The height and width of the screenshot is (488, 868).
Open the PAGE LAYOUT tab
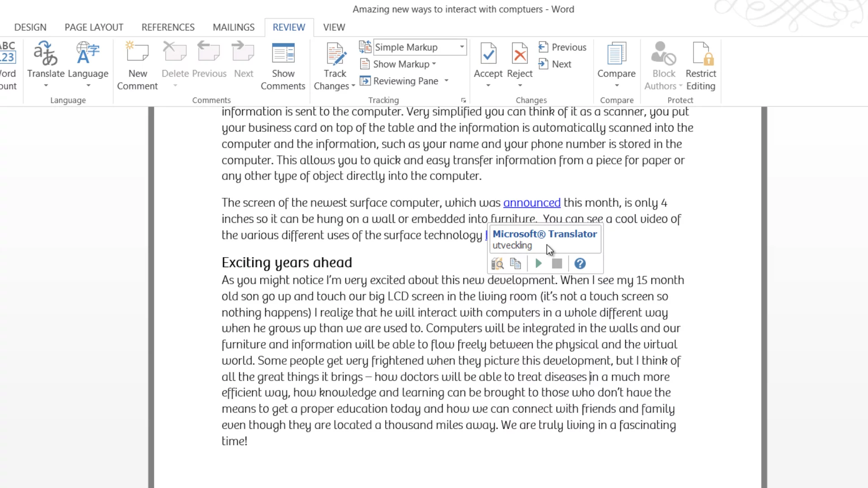tap(94, 27)
